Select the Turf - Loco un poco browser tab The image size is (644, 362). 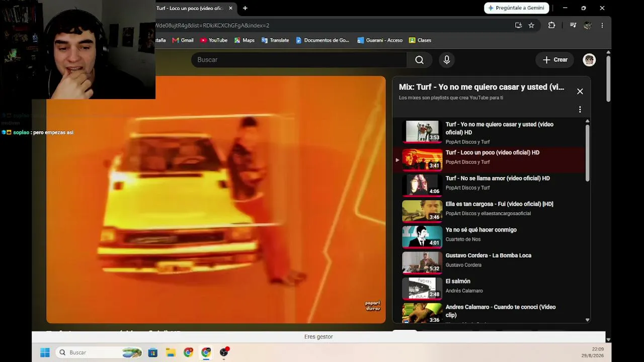coord(195,8)
